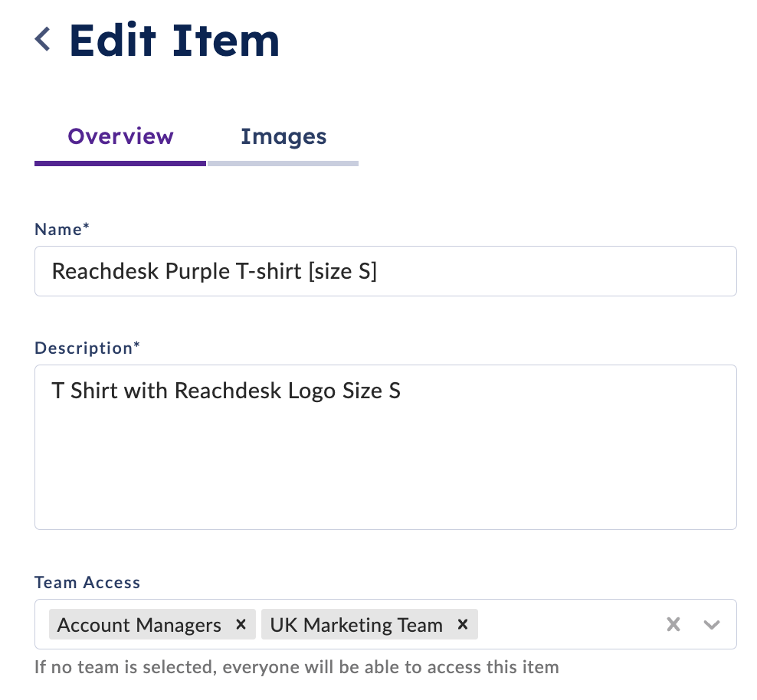Viewport: 757px width, 700px height.
Task: Click the Team Access field label
Action: (x=87, y=582)
